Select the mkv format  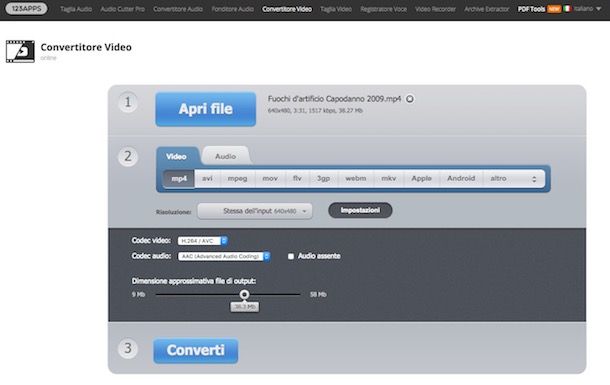[x=389, y=178]
